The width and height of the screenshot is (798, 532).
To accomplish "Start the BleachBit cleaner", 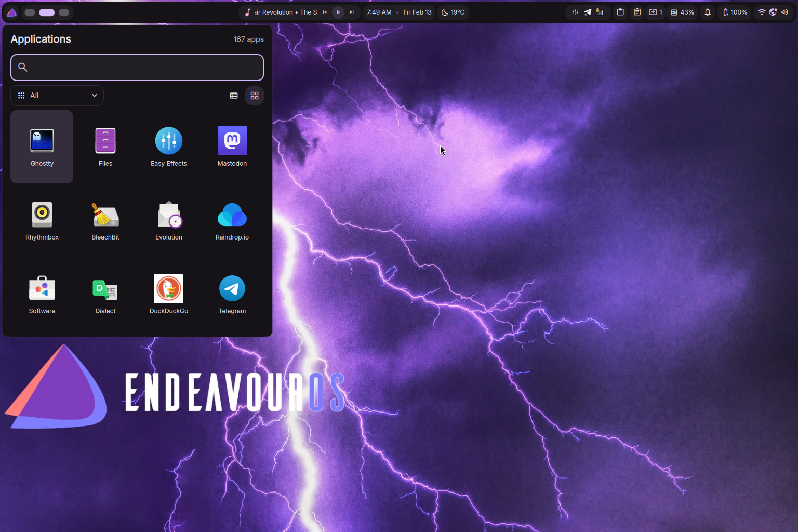I will 105,220.
